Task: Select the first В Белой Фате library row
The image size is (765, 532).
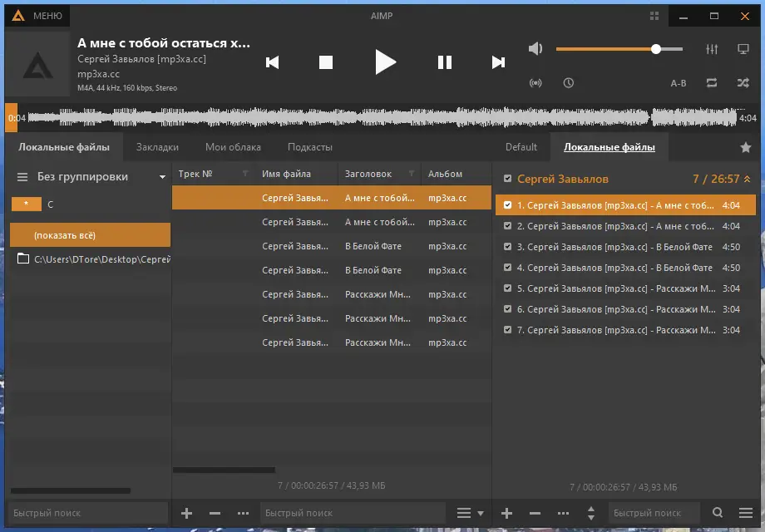Action: [x=332, y=246]
